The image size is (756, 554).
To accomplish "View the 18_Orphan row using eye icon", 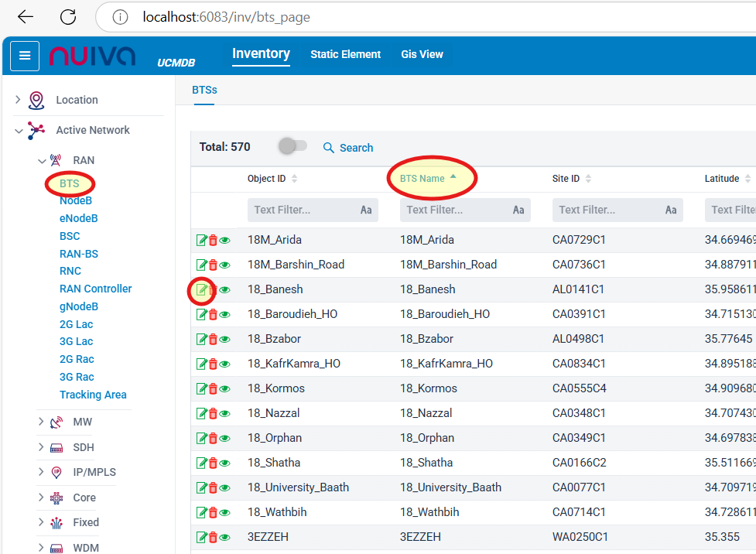I will (225, 439).
